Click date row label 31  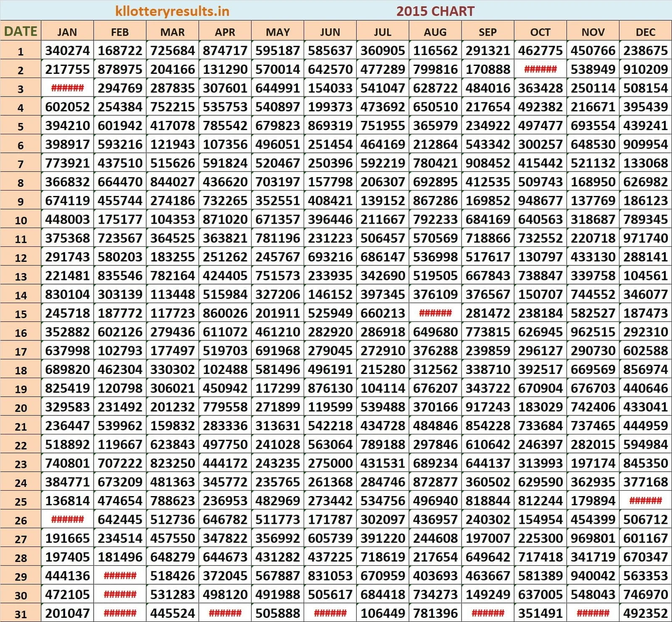point(20,613)
